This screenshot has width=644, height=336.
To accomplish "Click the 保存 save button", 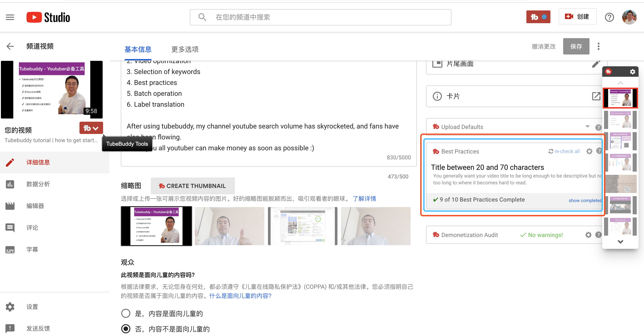I will coord(576,46).
